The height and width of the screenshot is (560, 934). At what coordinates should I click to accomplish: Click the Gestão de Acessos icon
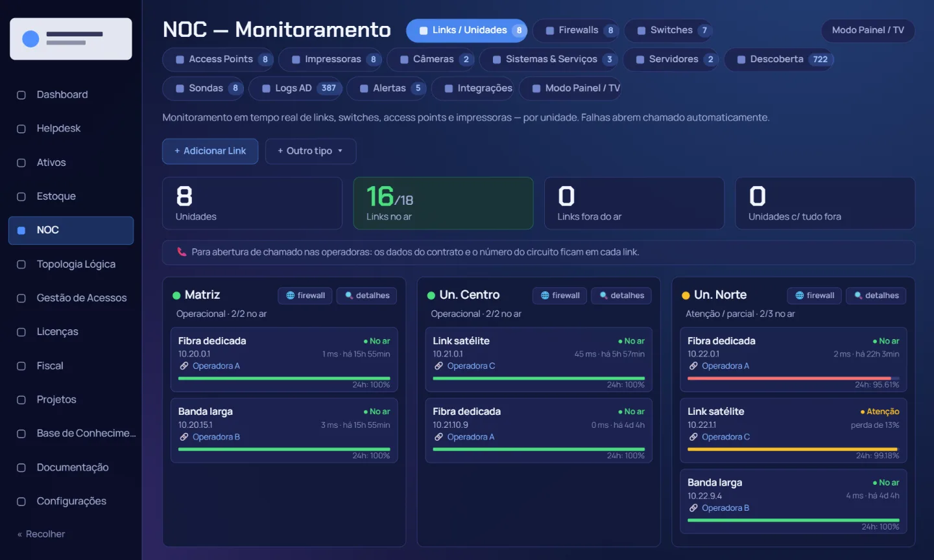click(21, 298)
